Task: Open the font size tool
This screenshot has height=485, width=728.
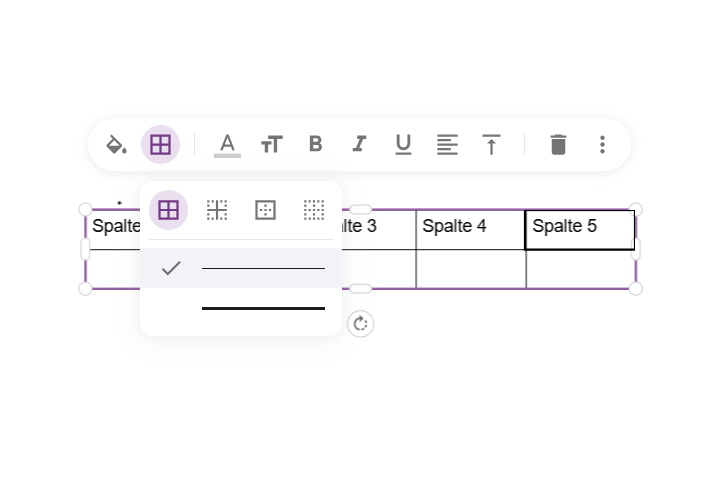Action: tap(272, 144)
